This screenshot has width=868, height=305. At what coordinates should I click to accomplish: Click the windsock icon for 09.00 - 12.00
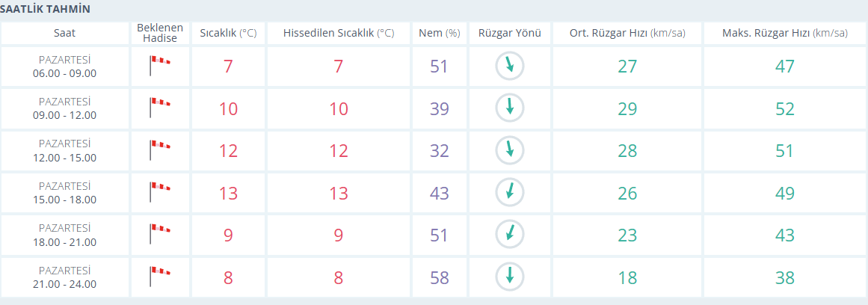[x=160, y=108]
